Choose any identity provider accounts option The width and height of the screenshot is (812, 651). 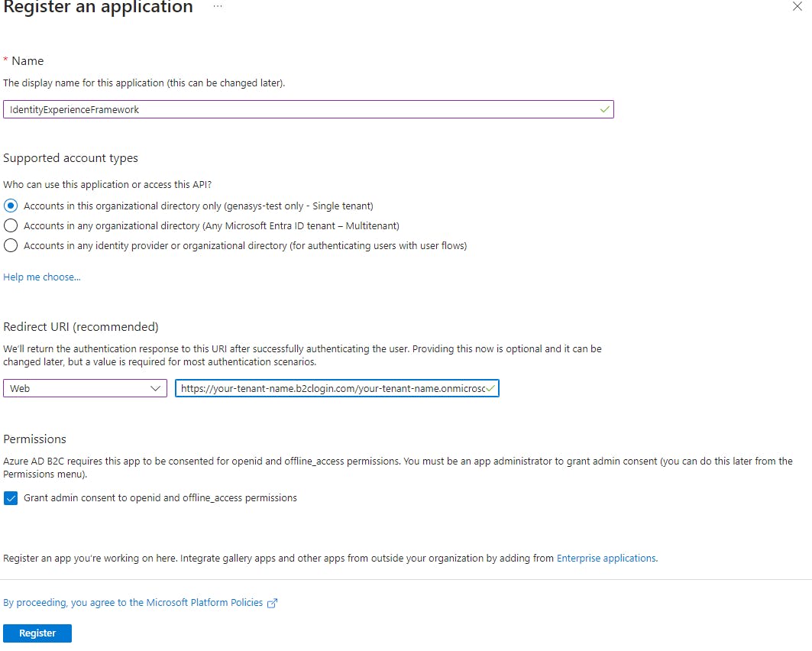click(x=11, y=245)
